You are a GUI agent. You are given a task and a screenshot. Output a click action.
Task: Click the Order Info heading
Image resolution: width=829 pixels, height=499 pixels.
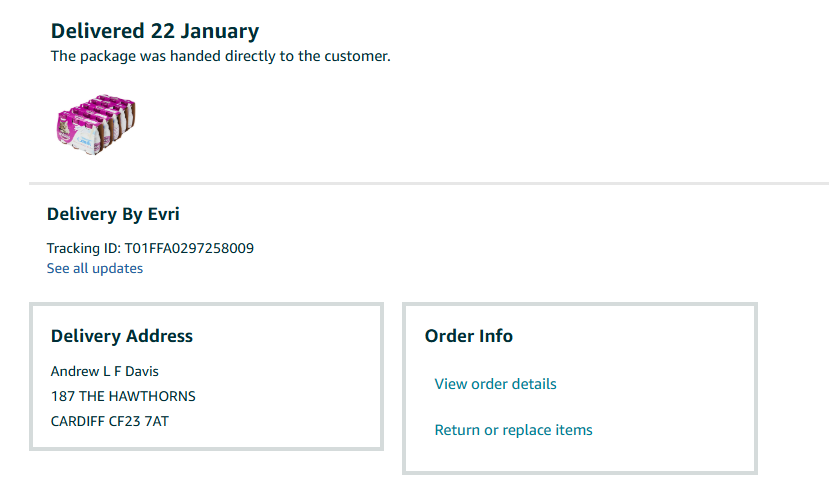pos(469,336)
